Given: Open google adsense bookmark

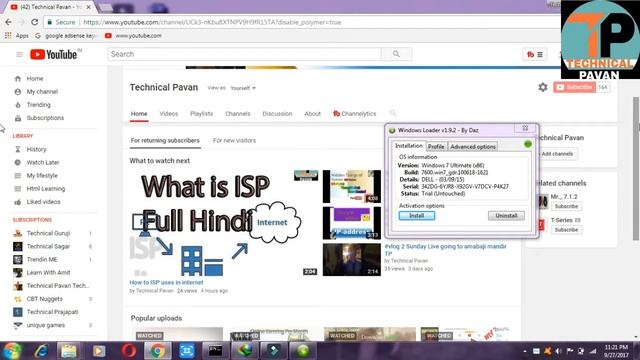Looking at the screenshot, I should (x=67, y=36).
